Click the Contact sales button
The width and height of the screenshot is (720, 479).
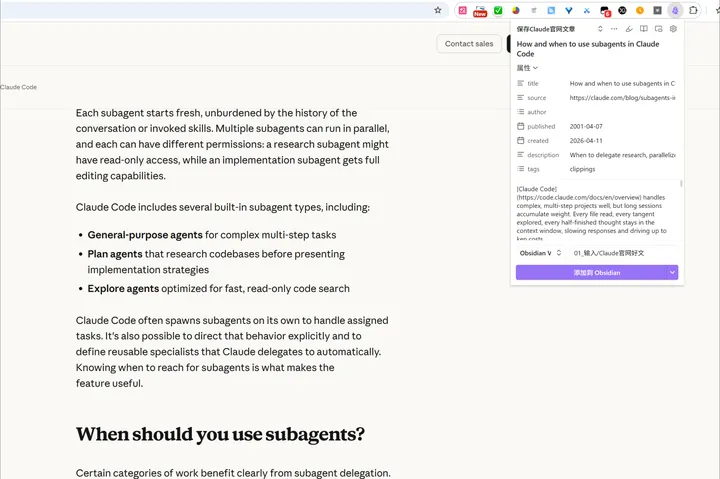click(469, 44)
